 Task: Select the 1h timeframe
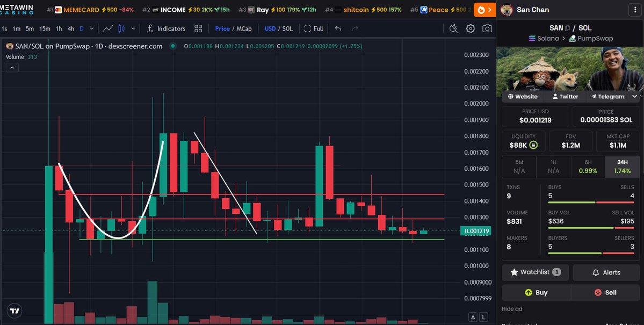(59, 28)
